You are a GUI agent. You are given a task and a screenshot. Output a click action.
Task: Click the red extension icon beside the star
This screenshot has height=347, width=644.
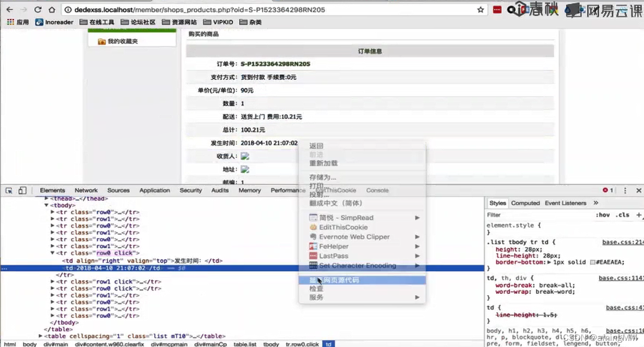[497, 9]
